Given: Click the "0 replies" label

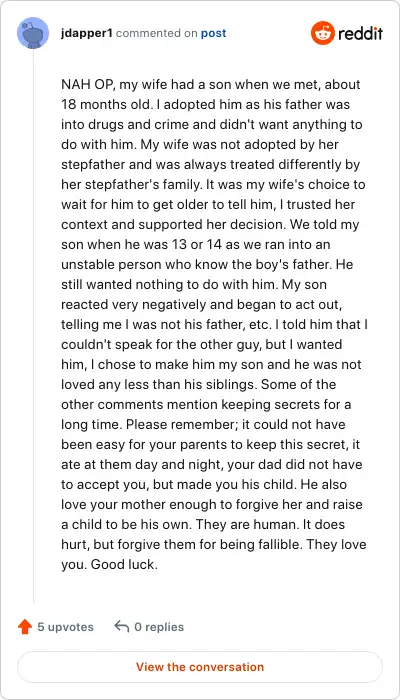Looking at the screenshot, I should [x=159, y=627].
